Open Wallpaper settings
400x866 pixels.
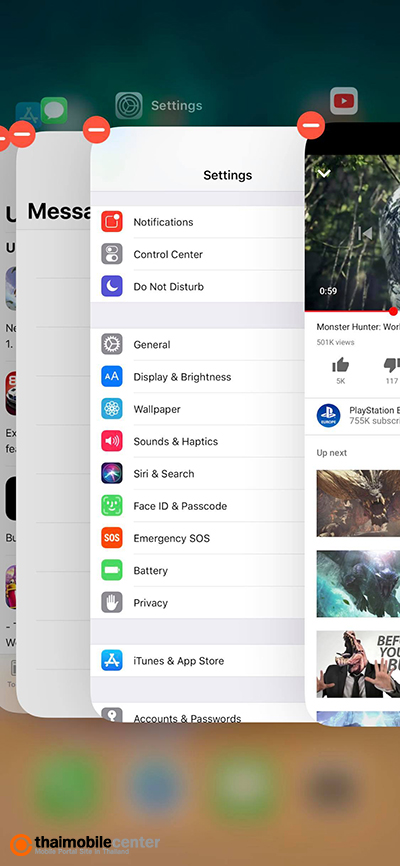coord(198,409)
